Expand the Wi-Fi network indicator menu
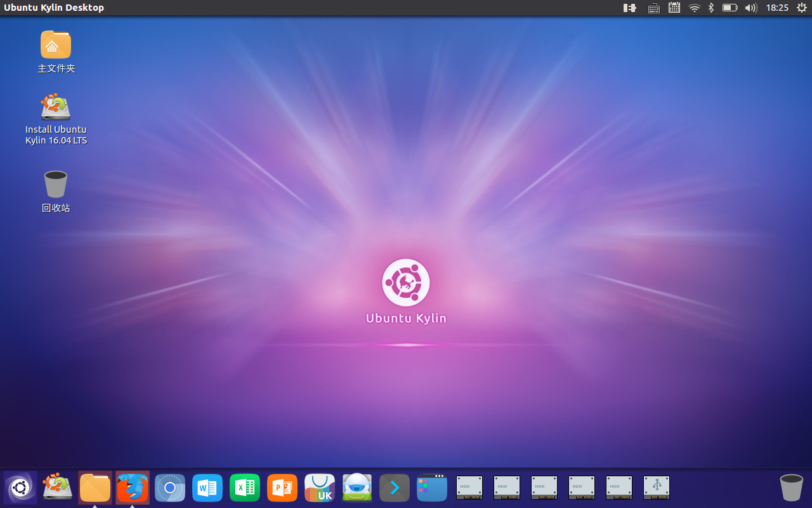This screenshot has height=508, width=812. (694, 8)
